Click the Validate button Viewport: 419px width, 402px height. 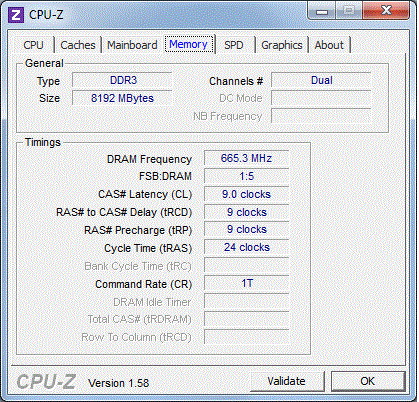tap(286, 381)
